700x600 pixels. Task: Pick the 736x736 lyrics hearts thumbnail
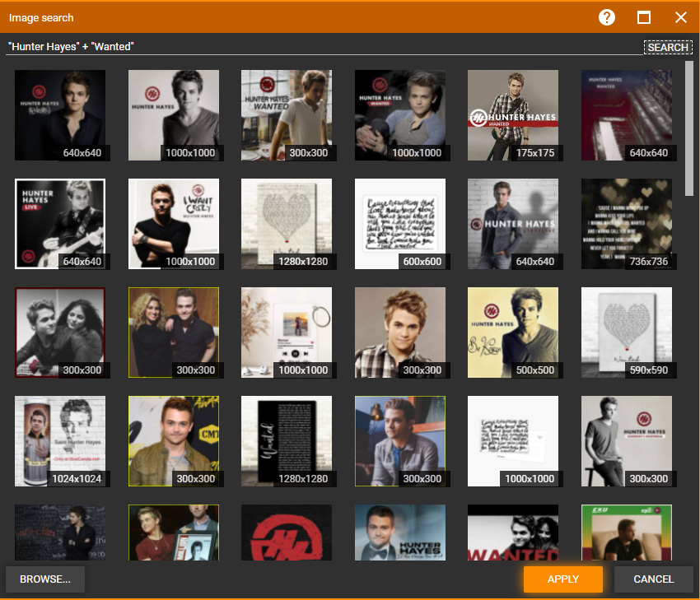coord(627,223)
